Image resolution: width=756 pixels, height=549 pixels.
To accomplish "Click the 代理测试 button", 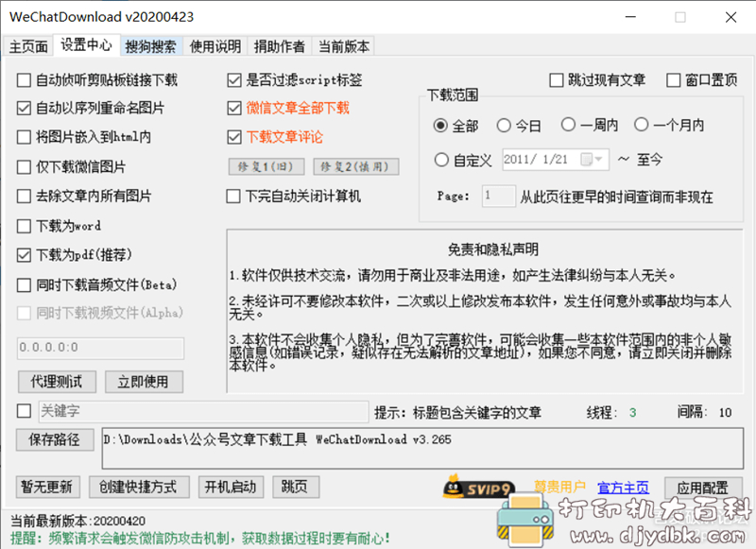I will coord(57,382).
